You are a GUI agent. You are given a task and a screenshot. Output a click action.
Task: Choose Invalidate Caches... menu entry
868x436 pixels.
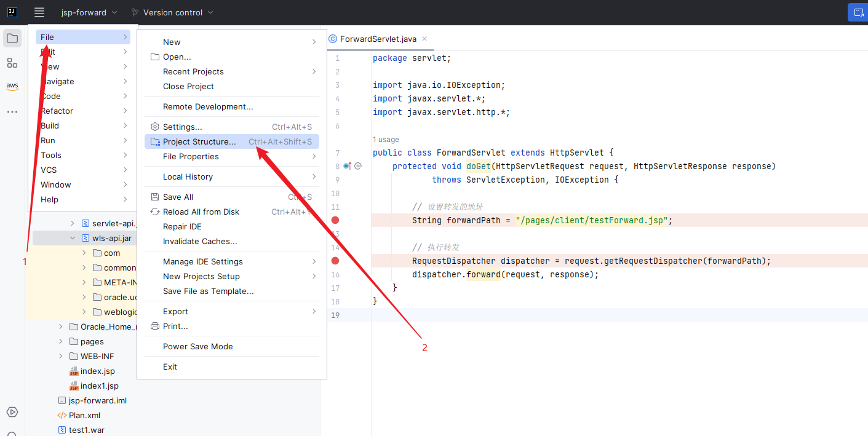tap(200, 241)
